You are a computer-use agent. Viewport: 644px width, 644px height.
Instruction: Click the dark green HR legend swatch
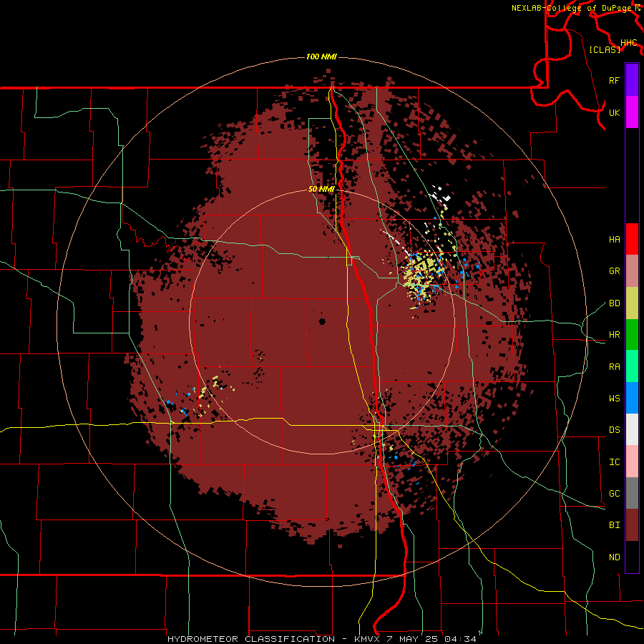click(x=632, y=335)
